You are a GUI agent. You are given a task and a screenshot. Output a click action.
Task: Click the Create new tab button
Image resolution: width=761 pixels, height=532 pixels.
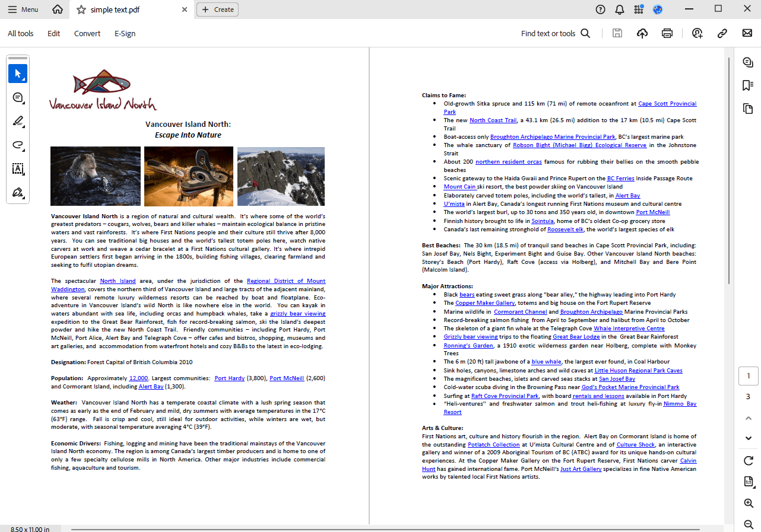click(x=217, y=9)
